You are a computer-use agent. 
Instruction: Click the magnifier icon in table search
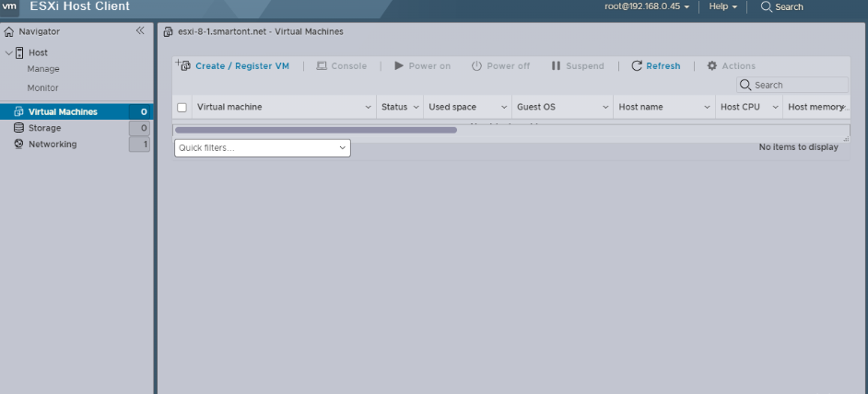[745, 85]
